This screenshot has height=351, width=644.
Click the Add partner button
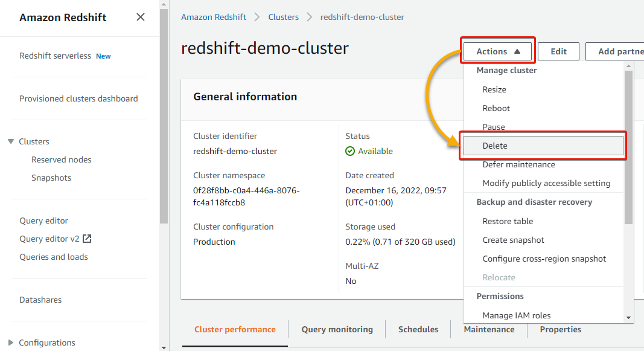click(615, 51)
